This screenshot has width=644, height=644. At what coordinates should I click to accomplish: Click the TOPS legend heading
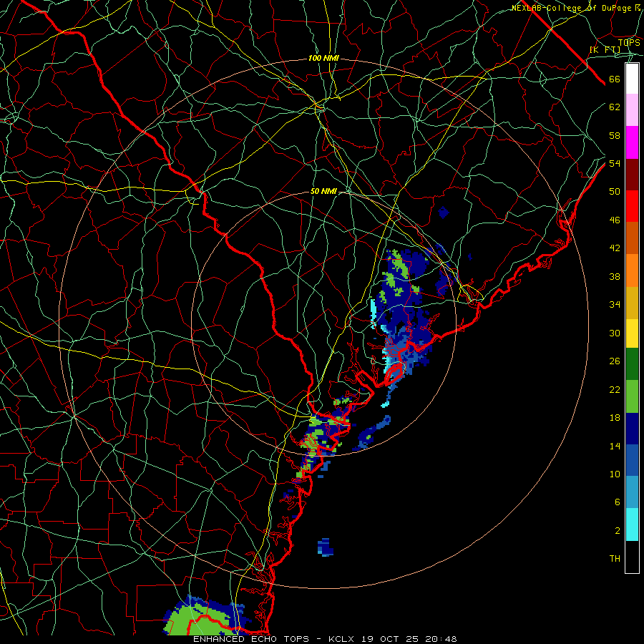click(629, 43)
